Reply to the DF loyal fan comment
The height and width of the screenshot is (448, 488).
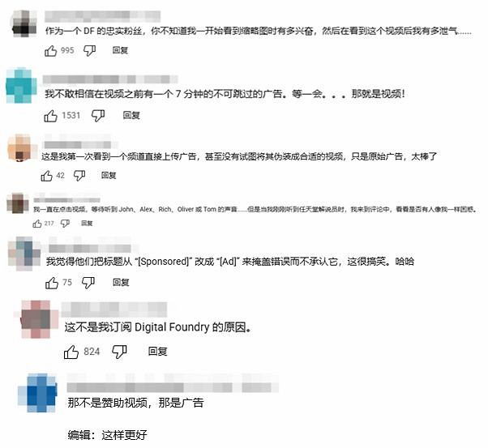click(x=120, y=50)
